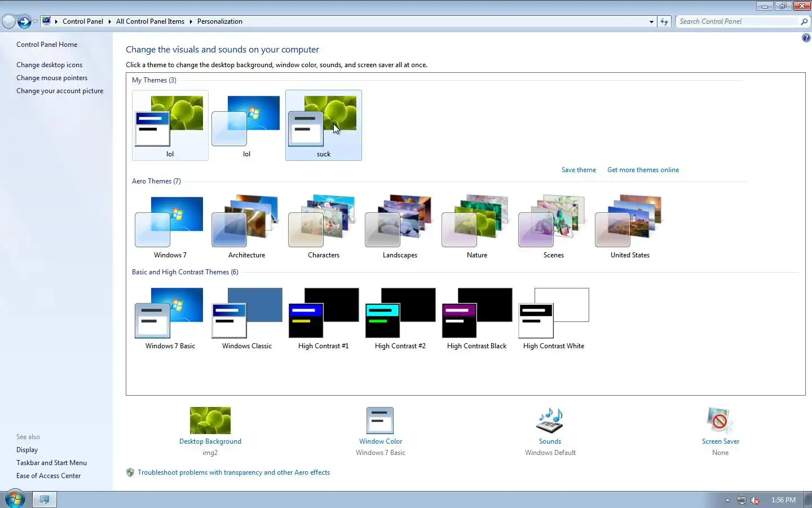Apply the Landscapes theme
Image resolution: width=812 pixels, height=508 pixels.
[400, 226]
